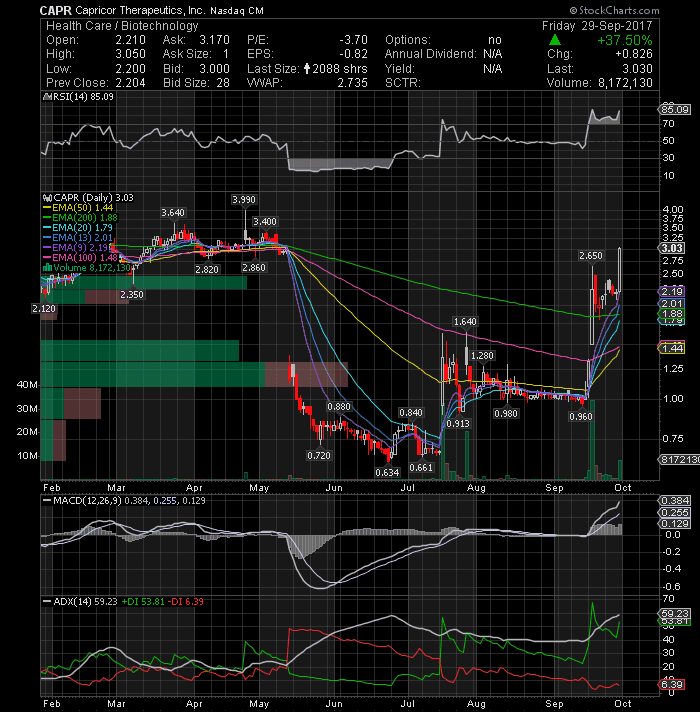Click the 1.280 price annotation
The height and width of the screenshot is (712, 700).
[482, 356]
